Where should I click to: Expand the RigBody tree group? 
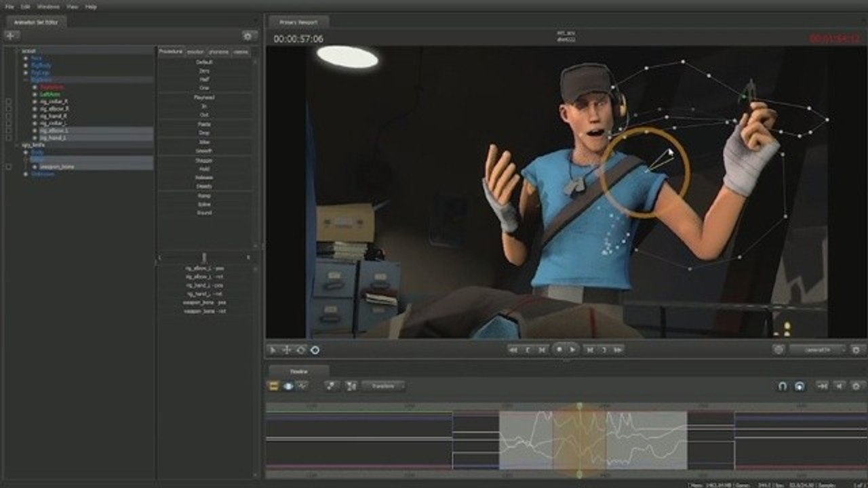(x=26, y=65)
